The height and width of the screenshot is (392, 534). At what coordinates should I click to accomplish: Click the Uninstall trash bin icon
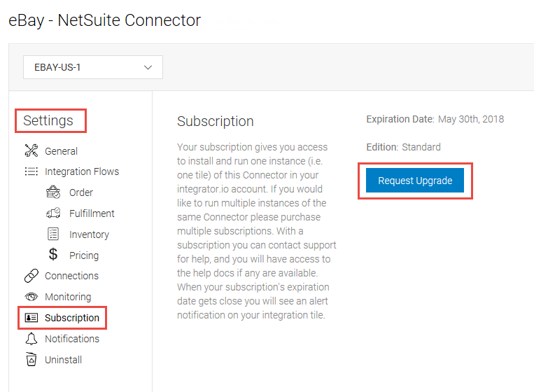click(31, 359)
